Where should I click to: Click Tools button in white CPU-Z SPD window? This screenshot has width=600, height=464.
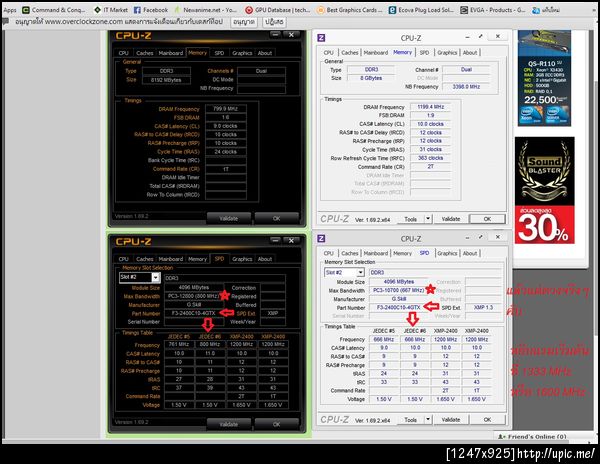click(410, 420)
